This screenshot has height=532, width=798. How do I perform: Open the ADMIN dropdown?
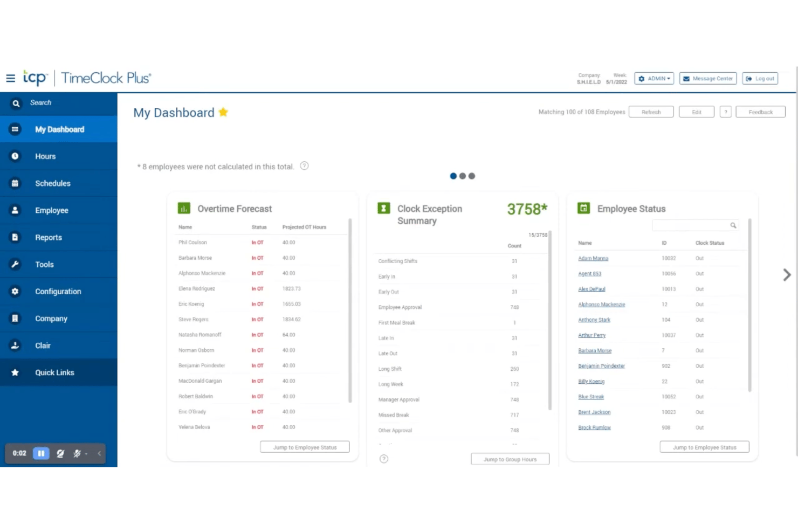[x=654, y=79]
